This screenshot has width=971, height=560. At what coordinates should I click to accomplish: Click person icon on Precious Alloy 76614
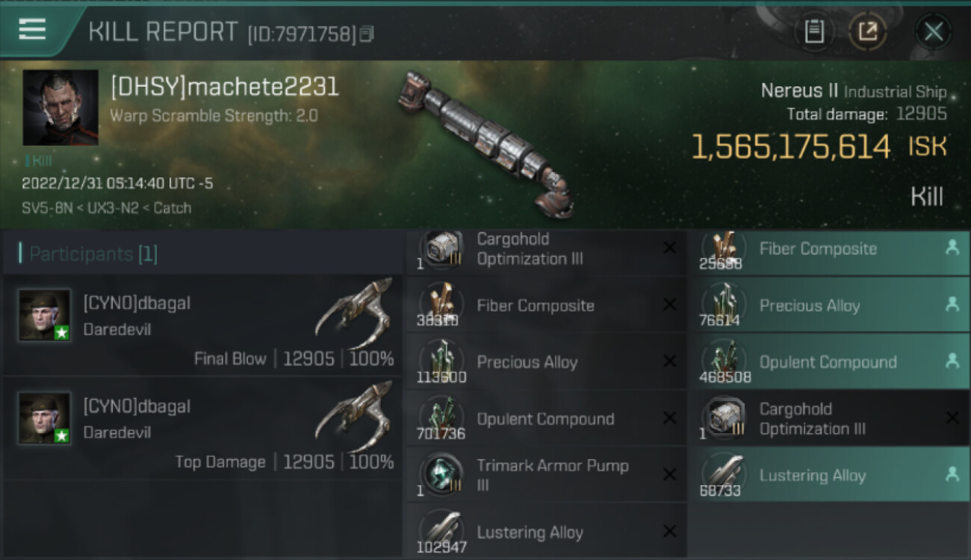pyautogui.click(x=952, y=305)
